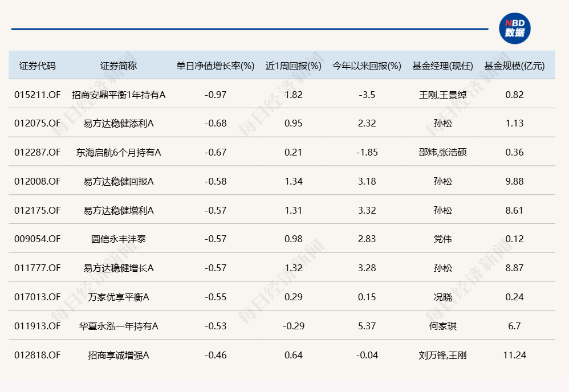Select manager cell 党伟
The height and width of the screenshot is (392, 569).
pos(443,239)
